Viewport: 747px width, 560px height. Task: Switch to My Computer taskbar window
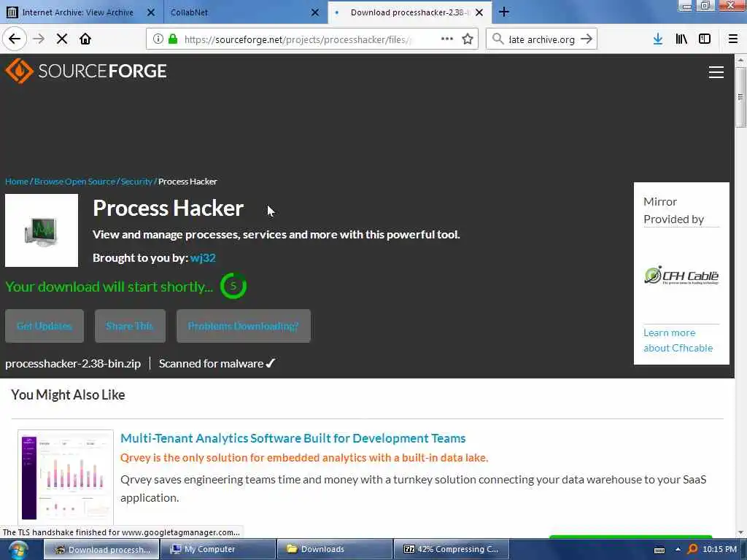pos(217,550)
